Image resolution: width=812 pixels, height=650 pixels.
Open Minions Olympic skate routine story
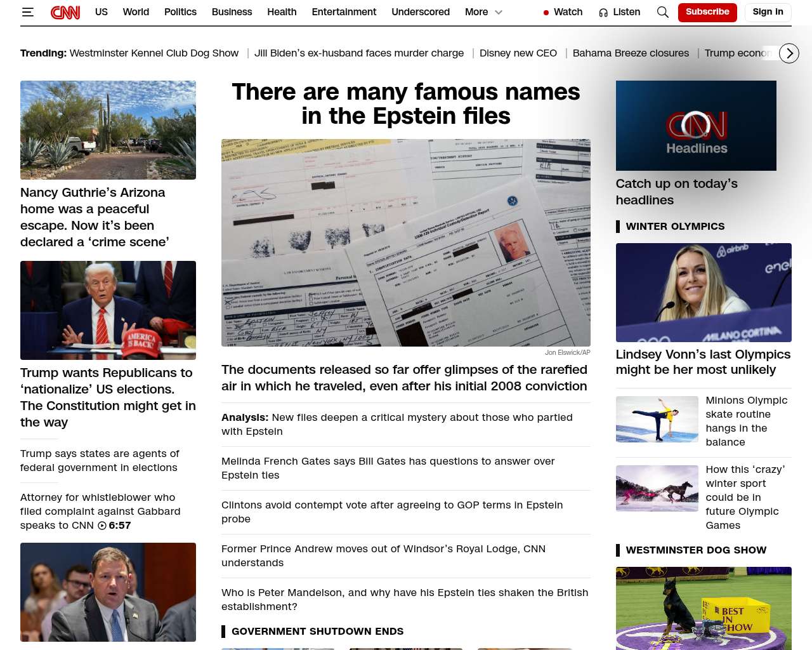pyautogui.click(x=747, y=421)
